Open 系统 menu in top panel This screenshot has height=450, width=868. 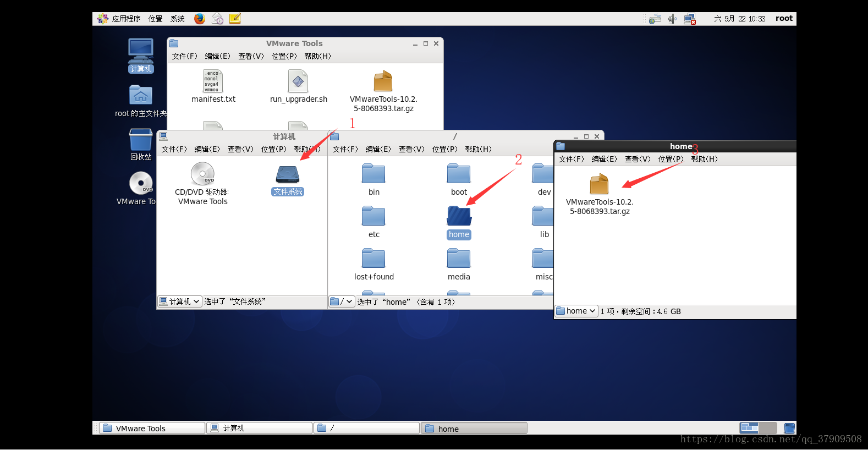pyautogui.click(x=178, y=19)
